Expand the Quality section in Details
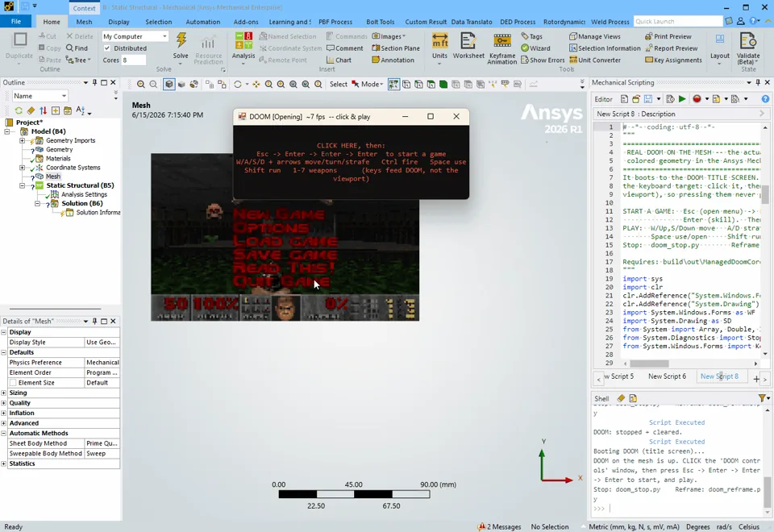This screenshot has height=532, width=774. [x=4, y=403]
